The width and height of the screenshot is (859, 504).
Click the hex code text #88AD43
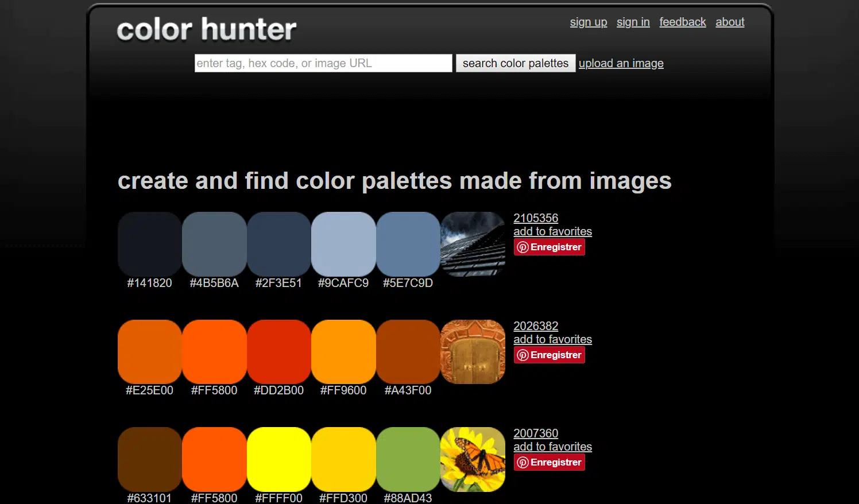(408, 498)
